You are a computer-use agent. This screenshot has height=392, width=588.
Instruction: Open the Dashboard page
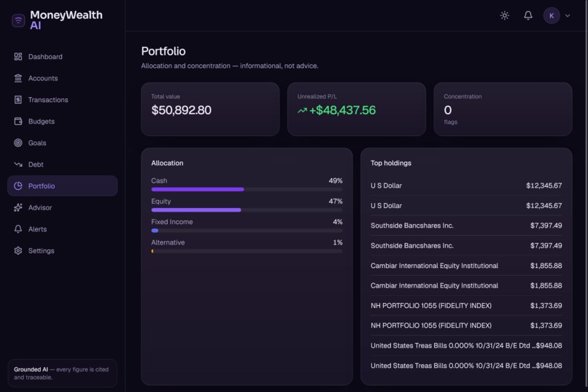click(62, 57)
